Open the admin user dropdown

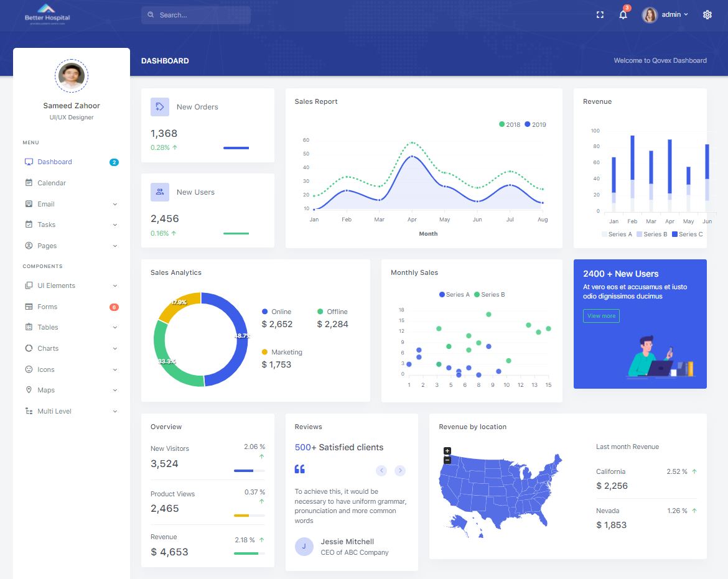(x=665, y=15)
